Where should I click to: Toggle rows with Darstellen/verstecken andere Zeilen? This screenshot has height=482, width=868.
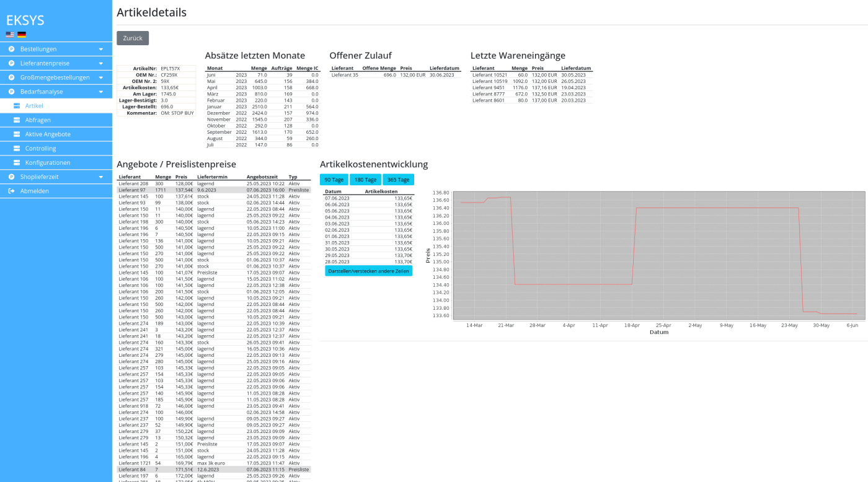[368, 271]
